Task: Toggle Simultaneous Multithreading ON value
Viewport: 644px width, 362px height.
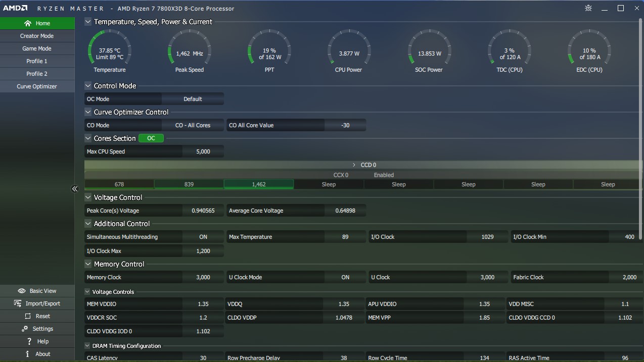Action: coord(203,237)
